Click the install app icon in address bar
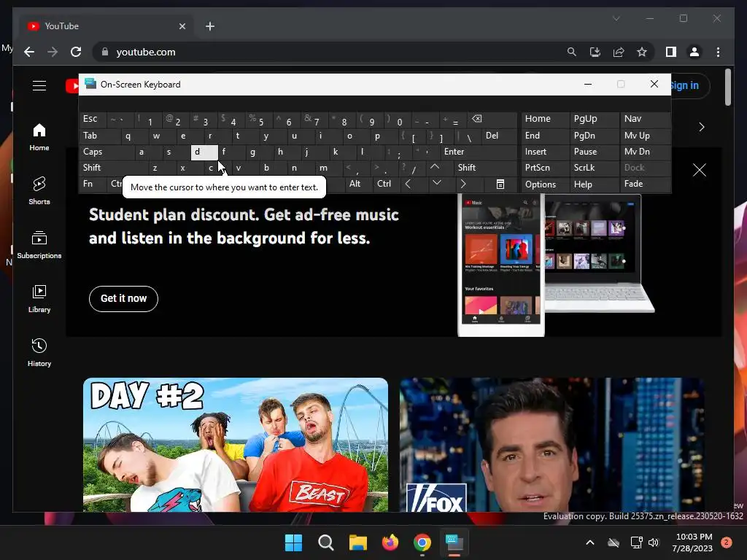Viewport: 747px width, 560px height. point(595,52)
